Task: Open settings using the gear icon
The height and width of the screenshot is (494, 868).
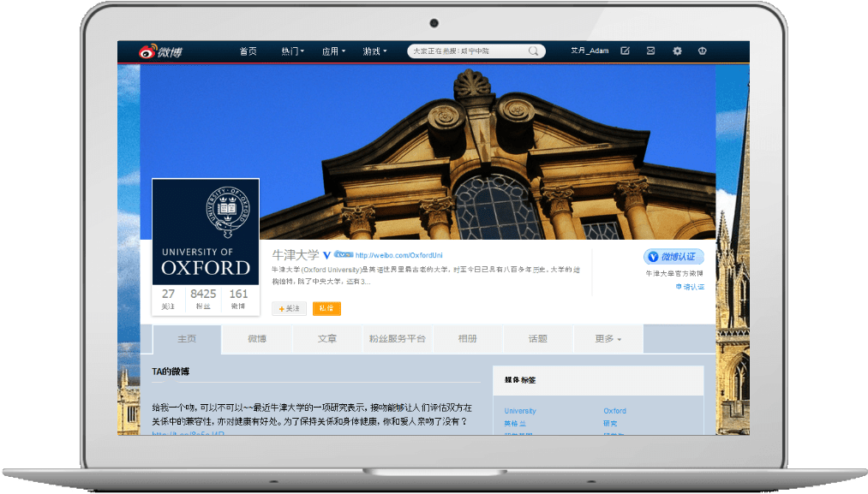Action: (x=677, y=51)
